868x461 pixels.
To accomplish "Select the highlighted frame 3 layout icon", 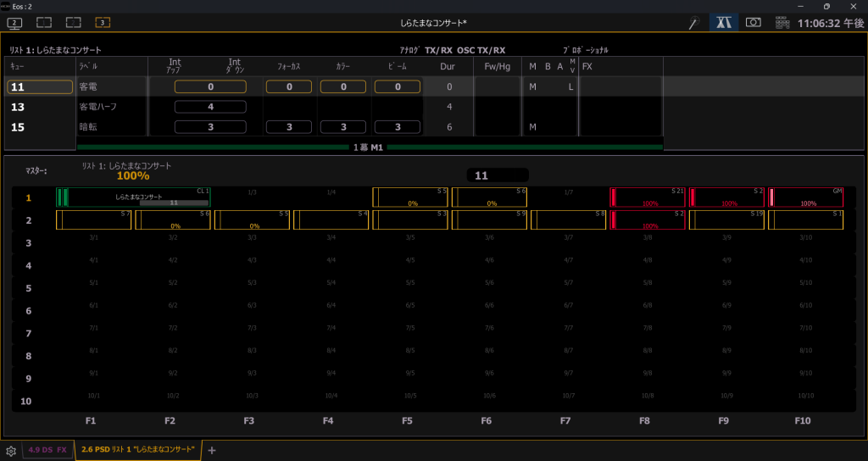I will click(103, 23).
